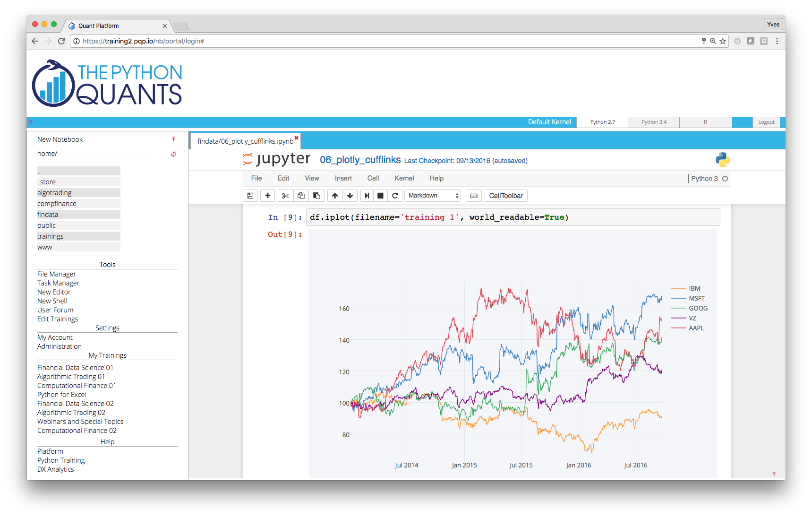The height and width of the screenshot is (518, 812).
Task: Move cell down arrow icon
Action: [350, 196]
